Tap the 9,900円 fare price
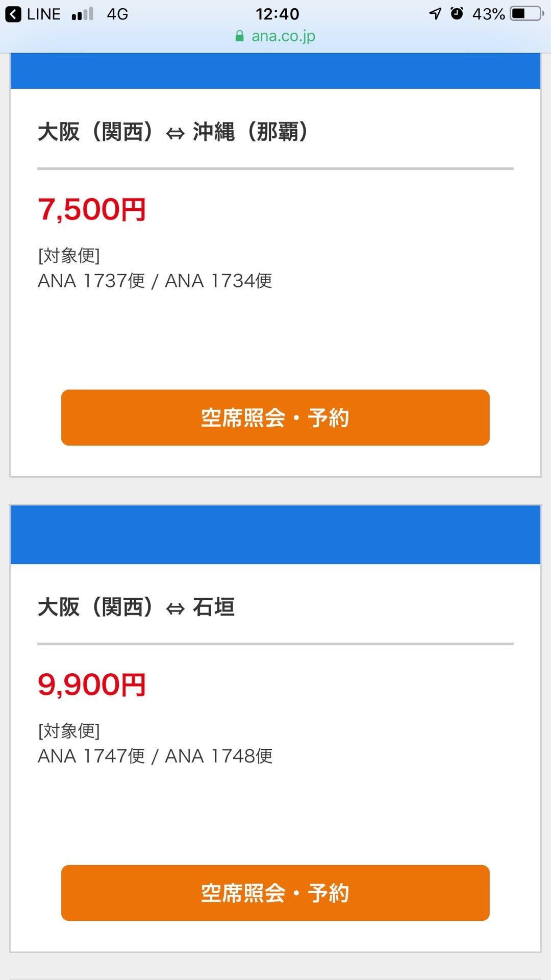Screen dimensions: 551x980 (92, 685)
